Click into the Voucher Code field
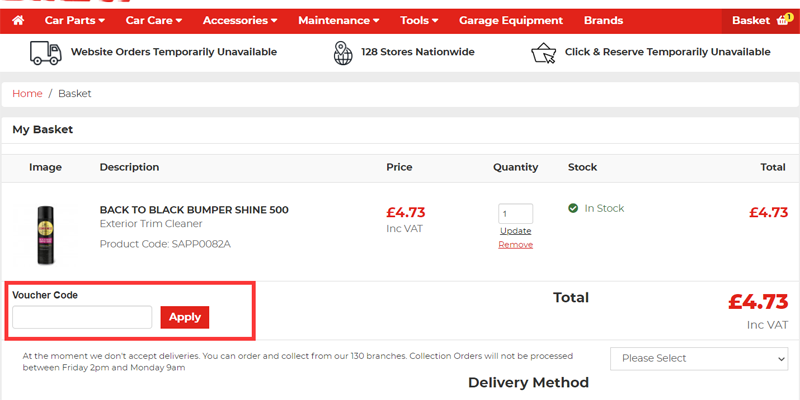The height and width of the screenshot is (400, 800). point(82,317)
